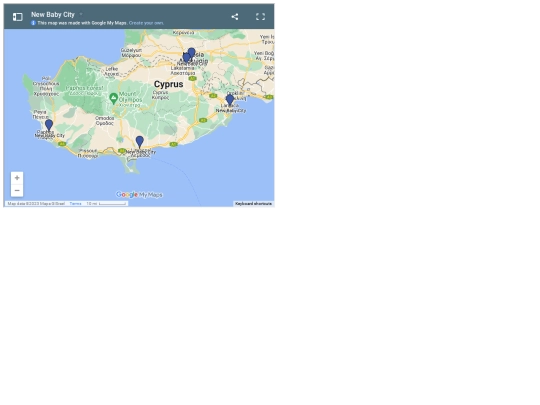Click the info icon beside 'This map was made'
540x405 pixels.
tap(33, 23)
